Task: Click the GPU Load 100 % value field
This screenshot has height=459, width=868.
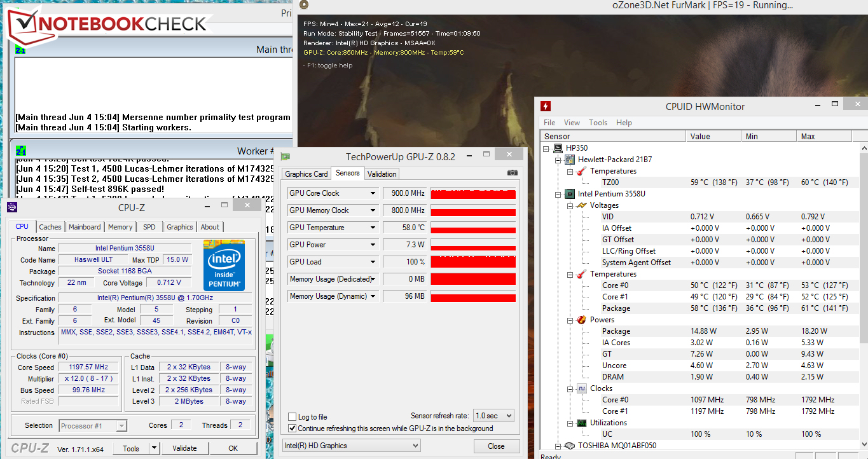Action: click(x=405, y=262)
